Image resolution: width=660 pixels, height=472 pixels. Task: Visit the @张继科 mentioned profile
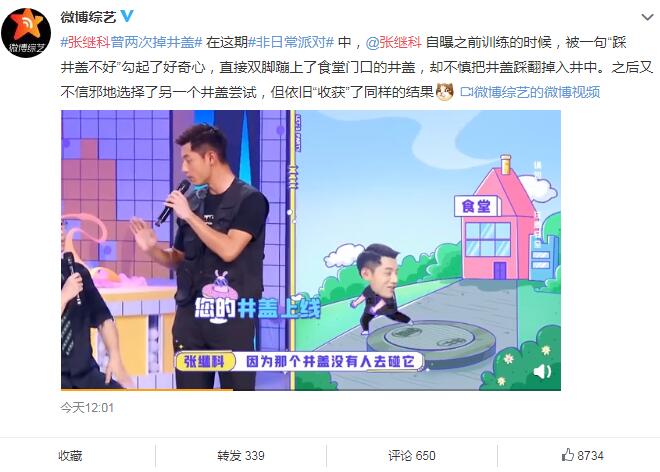[394, 42]
